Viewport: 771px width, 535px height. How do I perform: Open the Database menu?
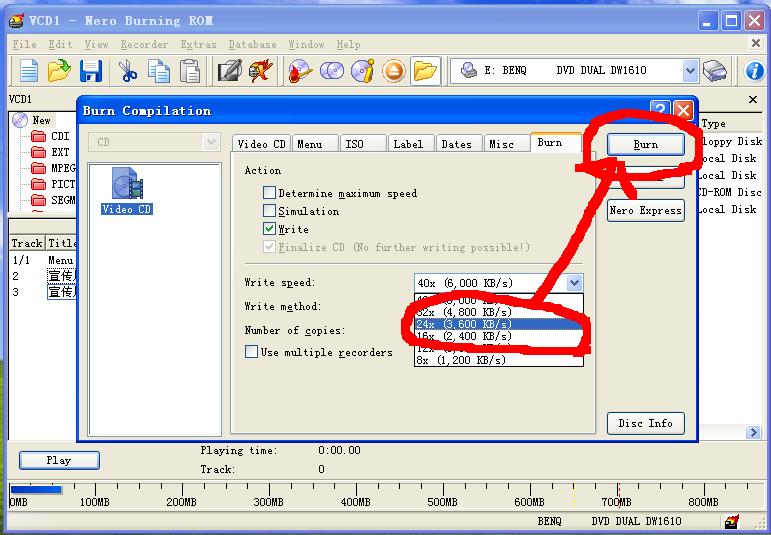(252, 44)
